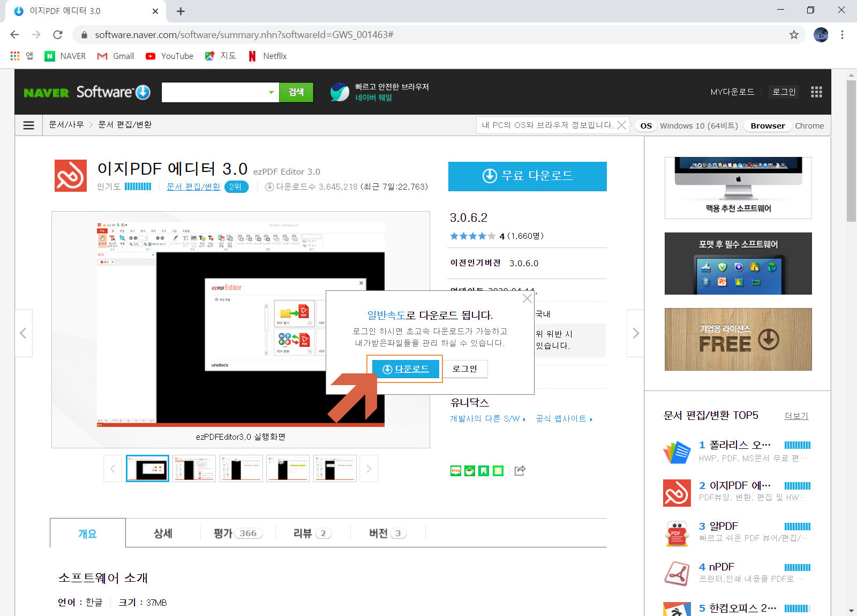Image resolution: width=857 pixels, height=616 pixels.
Task: Close the OS and browser info tooltip
Action: click(x=621, y=125)
